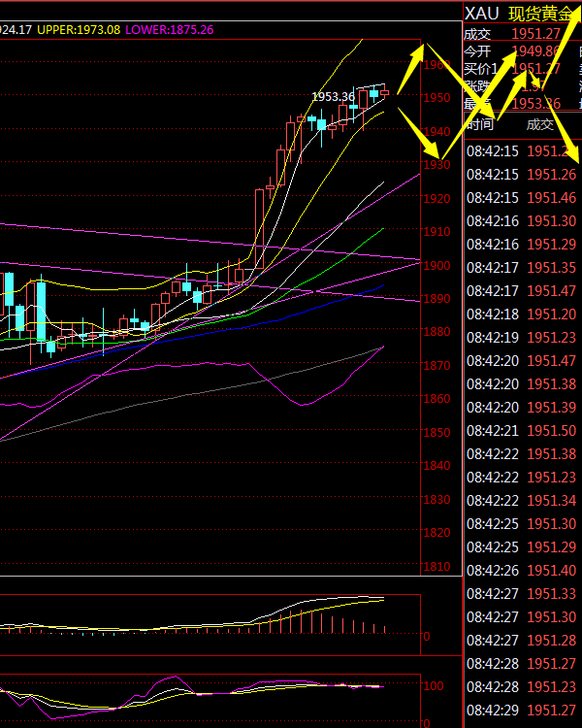This screenshot has height=728, width=582.
Task: Click the 1953.36 high price annotation on chart
Action: pos(333,97)
